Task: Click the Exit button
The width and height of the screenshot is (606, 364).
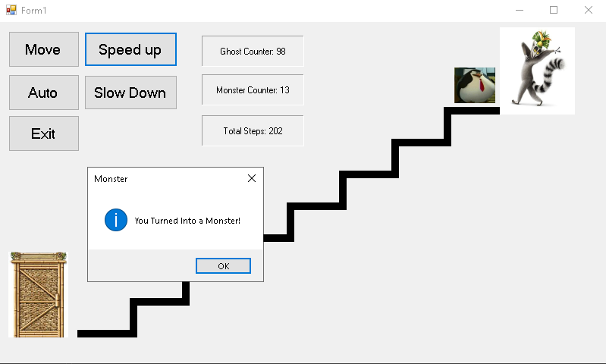Action: pyautogui.click(x=43, y=133)
